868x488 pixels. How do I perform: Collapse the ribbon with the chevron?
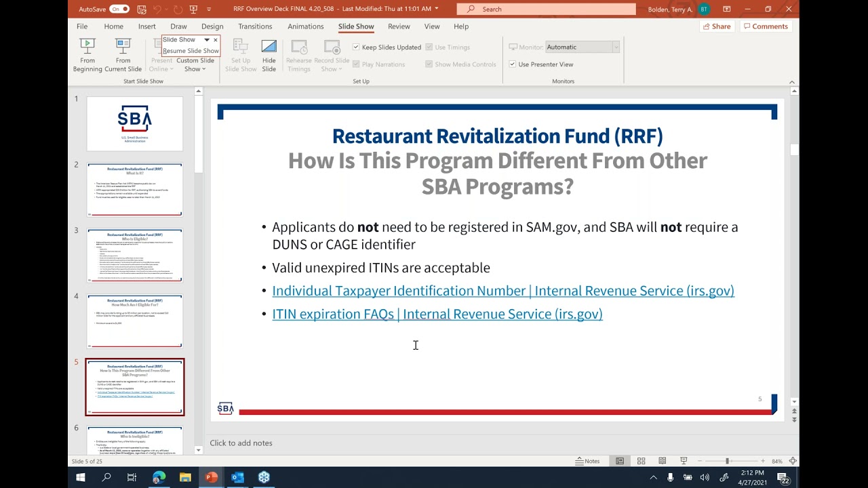coord(792,82)
